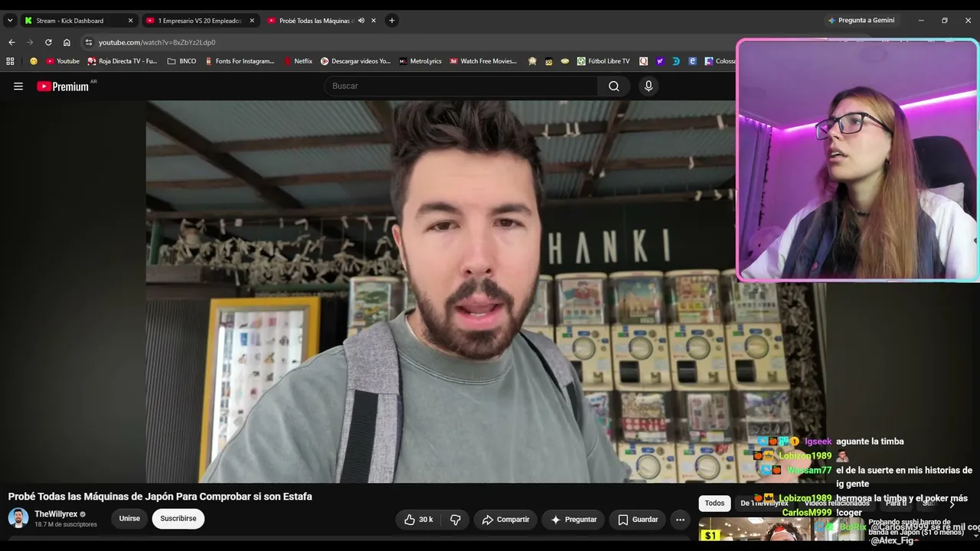Image resolution: width=980 pixels, height=551 pixels.
Task: Focus the Buscar search field
Action: tap(462, 86)
